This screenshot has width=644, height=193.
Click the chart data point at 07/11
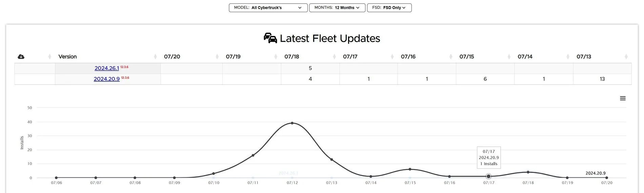point(253,155)
